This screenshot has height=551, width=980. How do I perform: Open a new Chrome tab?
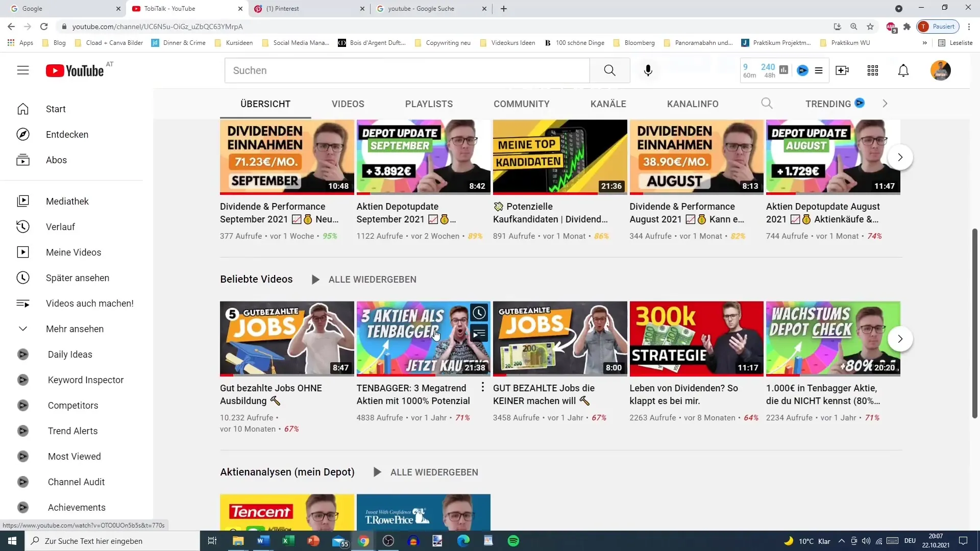point(504,9)
